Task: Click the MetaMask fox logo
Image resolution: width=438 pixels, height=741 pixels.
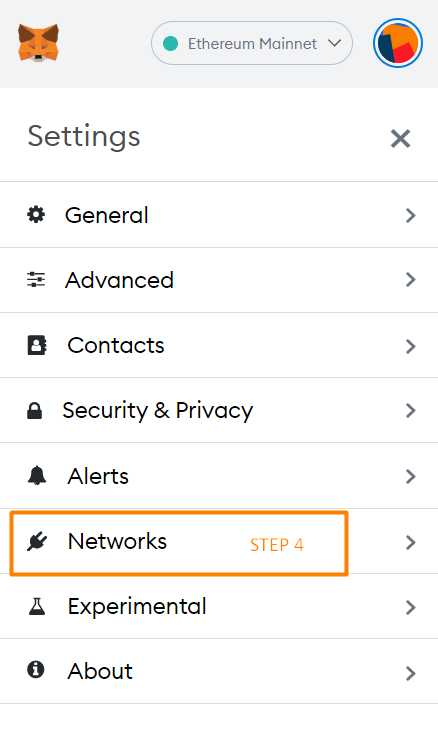Action: click(38, 43)
